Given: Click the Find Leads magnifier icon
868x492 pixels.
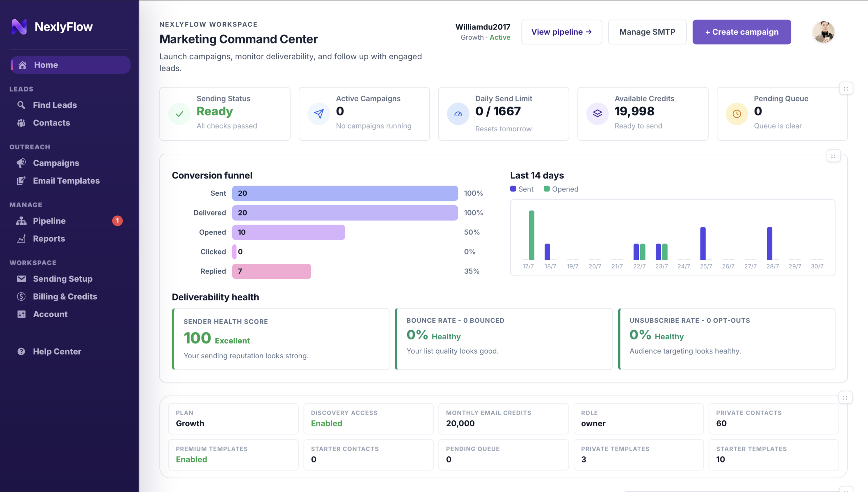Looking at the screenshot, I should point(21,105).
